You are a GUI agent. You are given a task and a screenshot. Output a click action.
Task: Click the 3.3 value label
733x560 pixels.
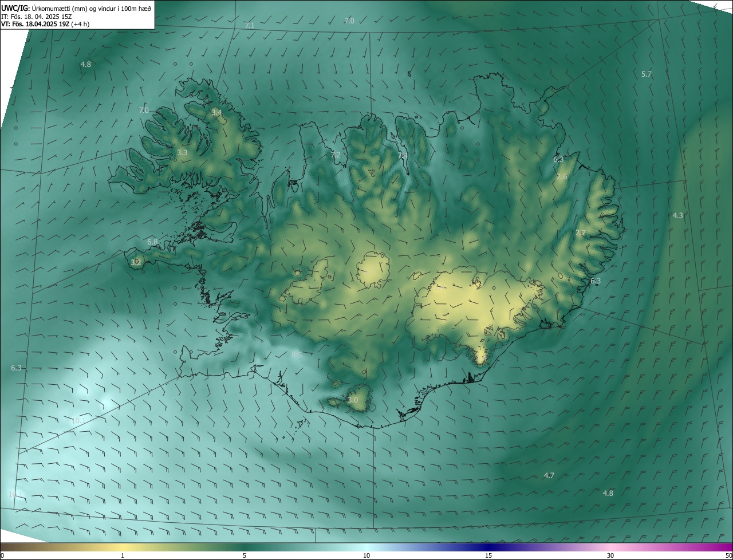coord(182,153)
